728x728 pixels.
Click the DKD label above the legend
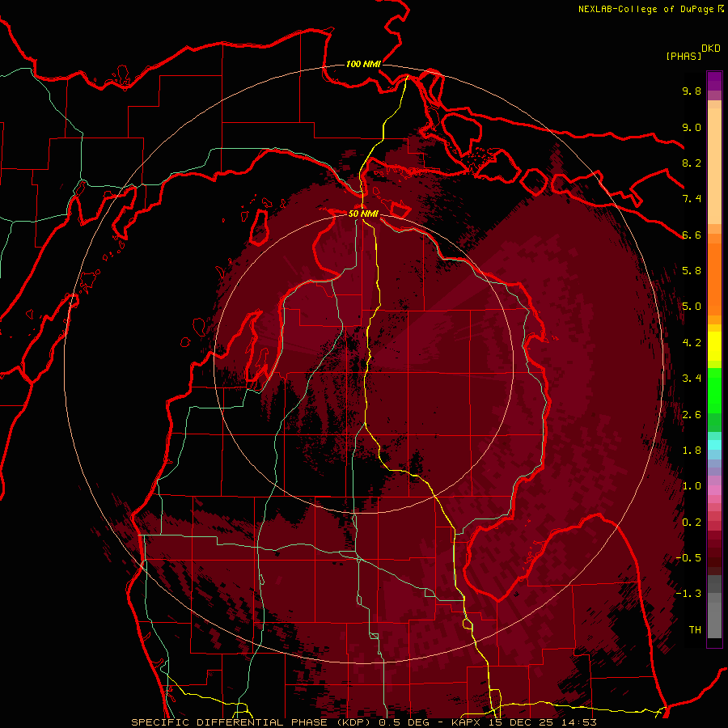pos(711,49)
